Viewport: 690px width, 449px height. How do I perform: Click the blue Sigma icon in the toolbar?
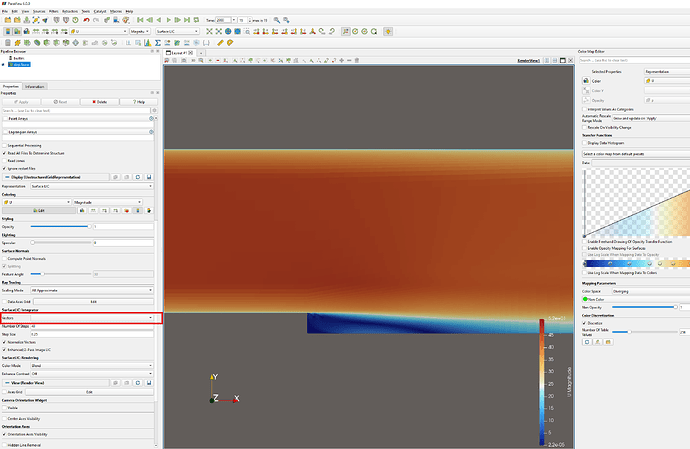[x=158, y=43]
